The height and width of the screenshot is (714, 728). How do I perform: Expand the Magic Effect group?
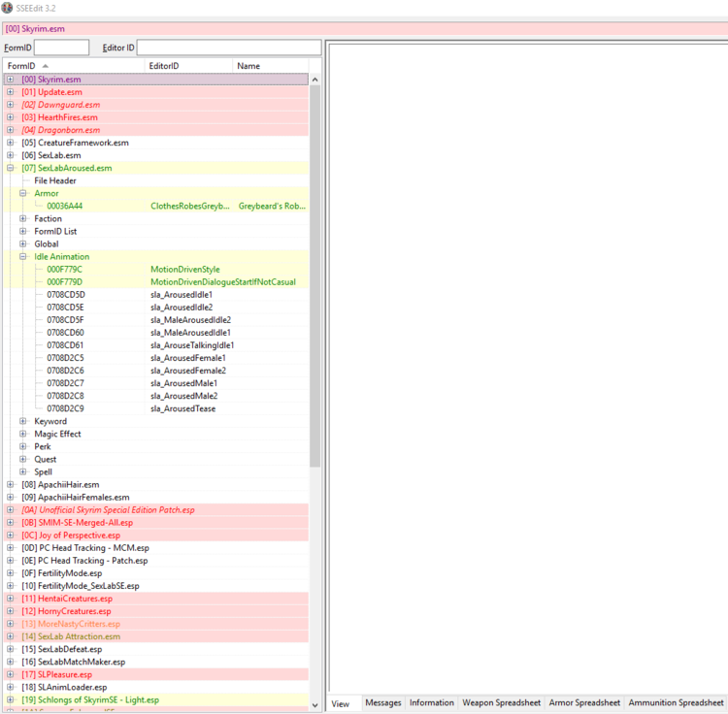click(x=22, y=434)
